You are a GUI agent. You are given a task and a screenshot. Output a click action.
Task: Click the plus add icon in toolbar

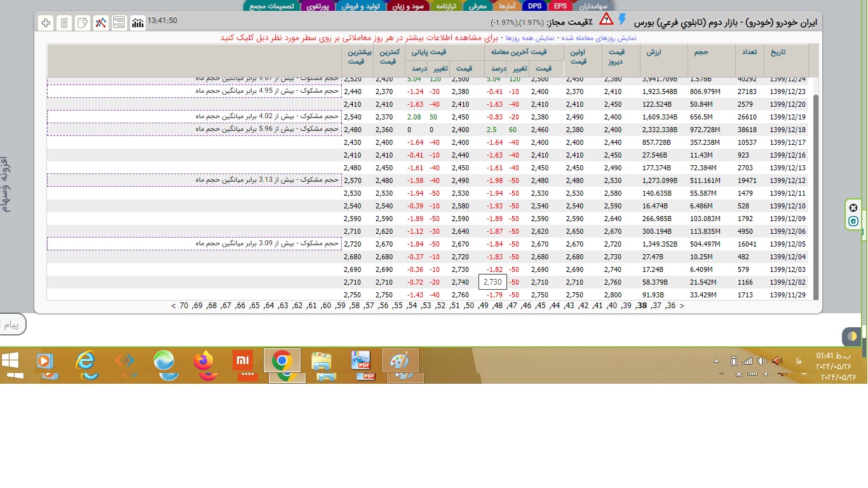(x=46, y=23)
